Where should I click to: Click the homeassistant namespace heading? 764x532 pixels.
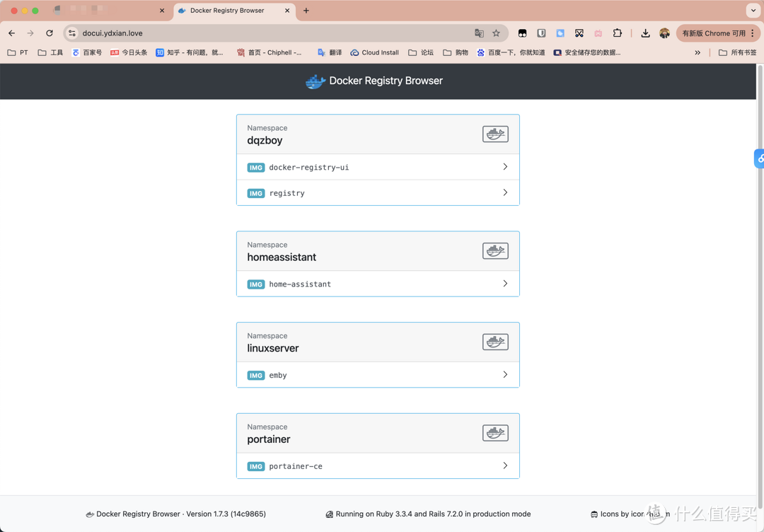(x=282, y=258)
